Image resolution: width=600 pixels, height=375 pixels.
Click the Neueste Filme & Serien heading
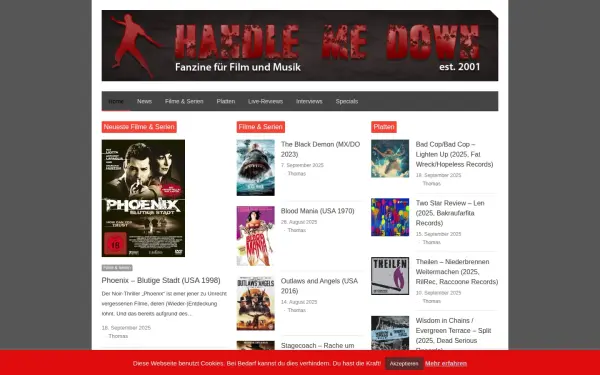click(x=139, y=127)
